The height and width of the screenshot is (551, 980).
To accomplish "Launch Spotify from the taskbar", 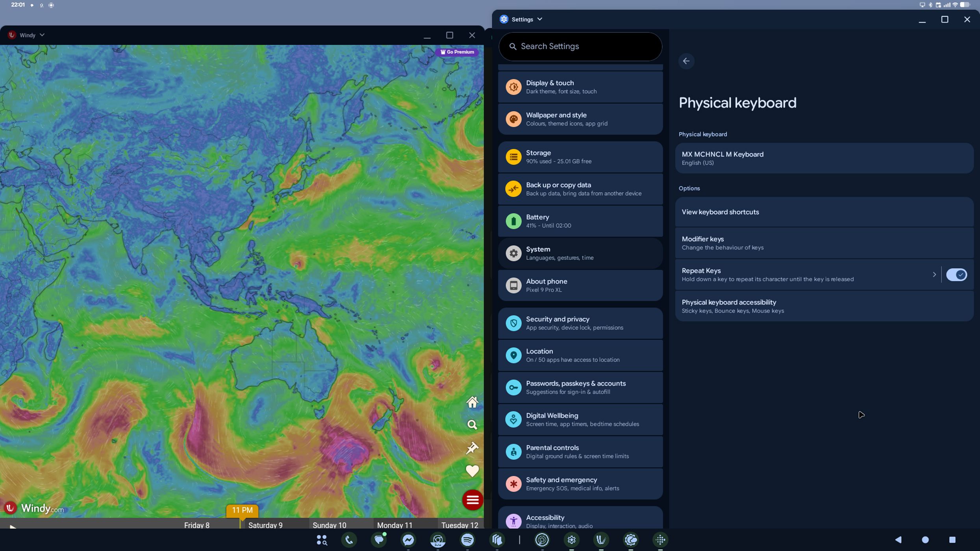I will point(467,540).
